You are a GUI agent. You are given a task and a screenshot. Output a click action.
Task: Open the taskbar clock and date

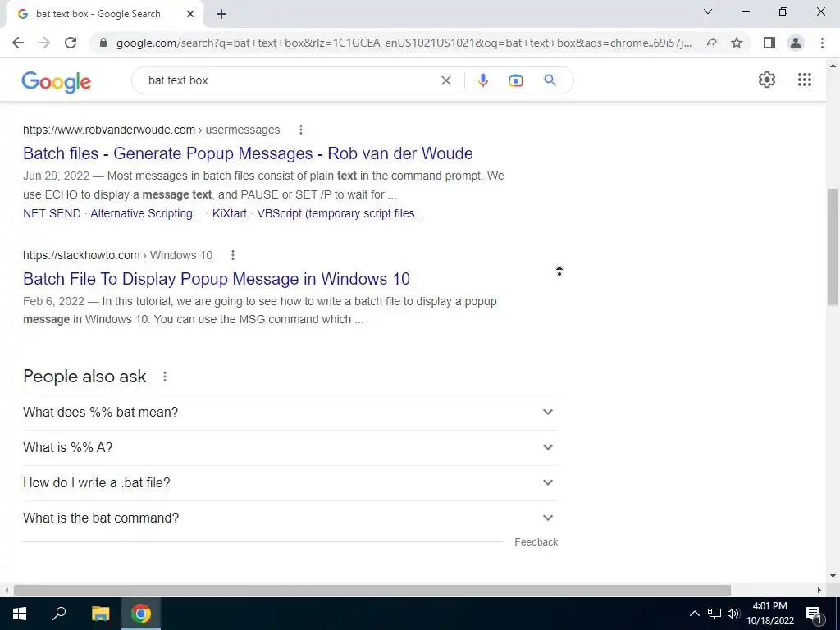pos(769,614)
